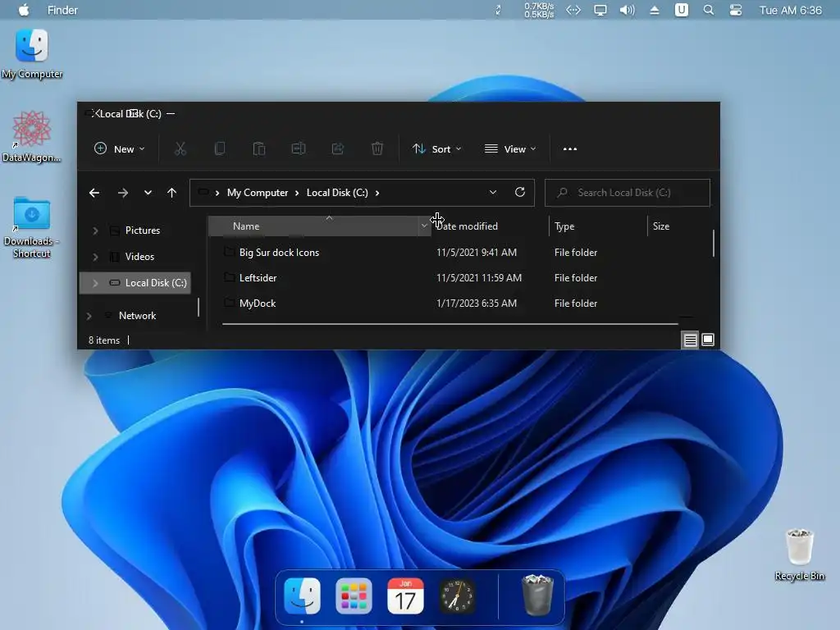Open My Computer desktop icon
The height and width of the screenshot is (630, 840).
(x=32, y=54)
